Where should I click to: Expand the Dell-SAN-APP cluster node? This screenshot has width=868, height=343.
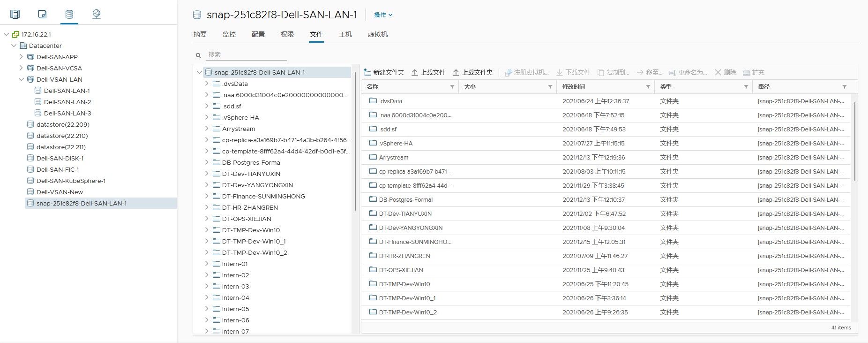(x=21, y=57)
